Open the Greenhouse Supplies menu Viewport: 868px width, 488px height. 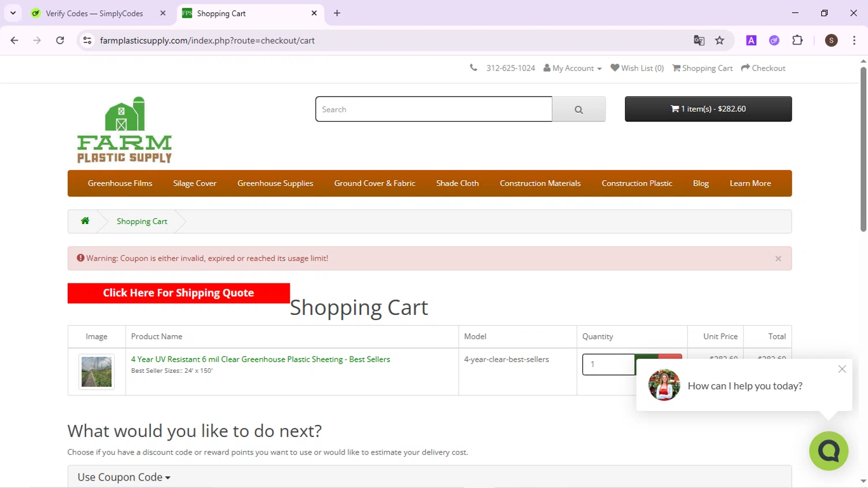point(275,184)
